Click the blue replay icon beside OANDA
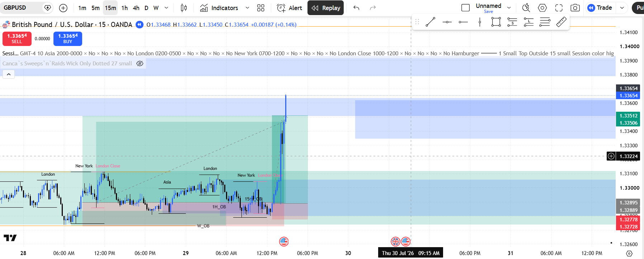 tap(140, 24)
